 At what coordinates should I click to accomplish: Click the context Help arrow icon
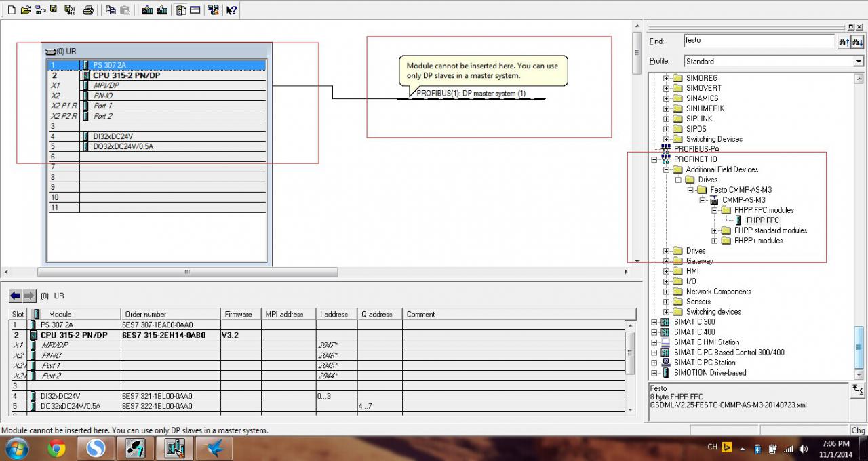point(231,10)
